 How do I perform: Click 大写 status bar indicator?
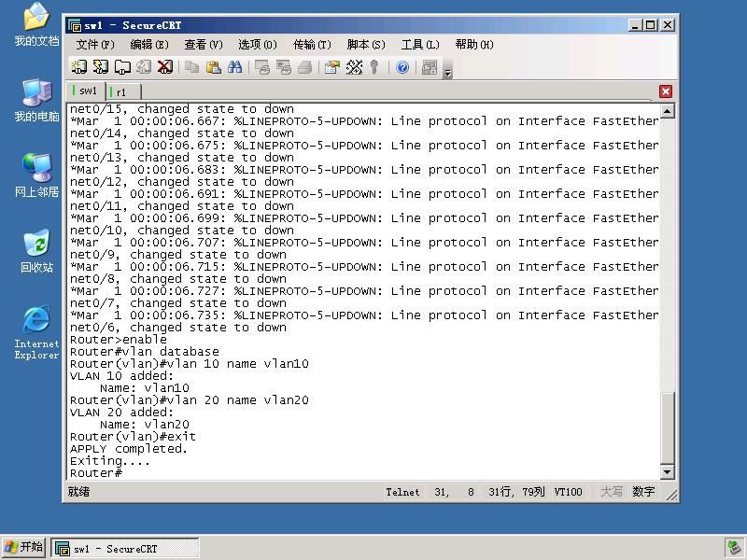pyautogui.click(x=612, y=492)
